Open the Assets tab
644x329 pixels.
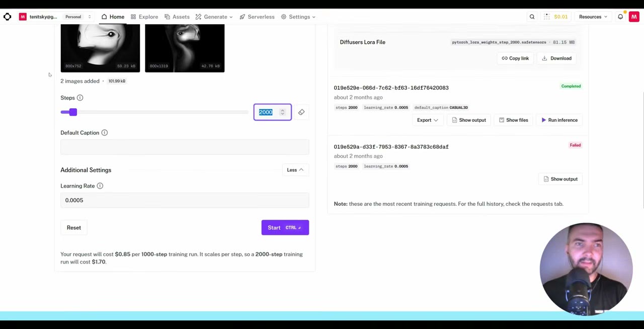(177, 17)
